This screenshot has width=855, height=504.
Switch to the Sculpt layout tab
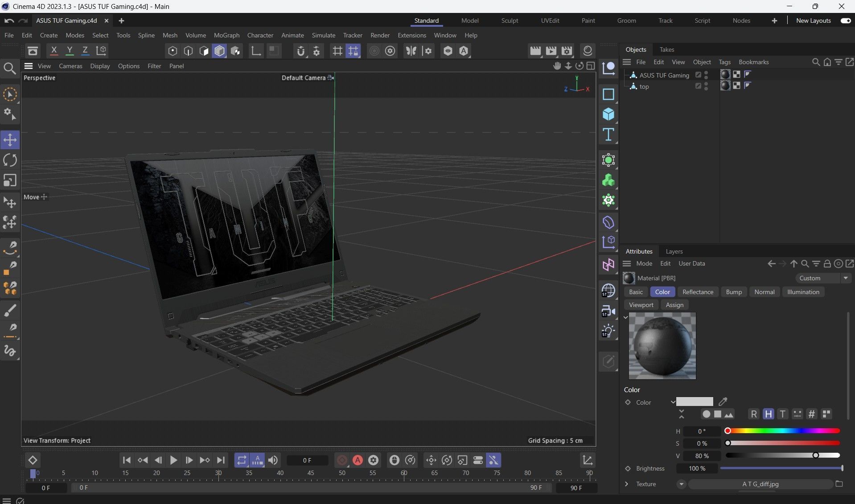(x=510, y=20)
